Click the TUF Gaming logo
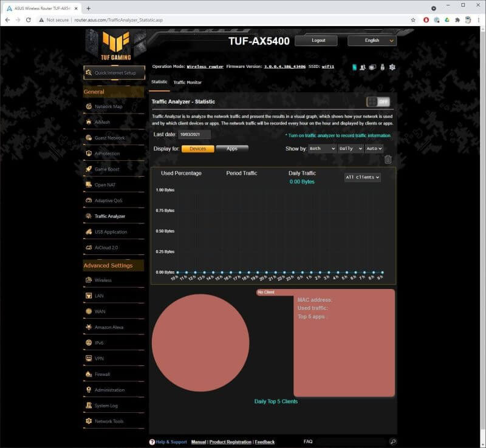Screen dimensions: 486x448 click(115, 46)
